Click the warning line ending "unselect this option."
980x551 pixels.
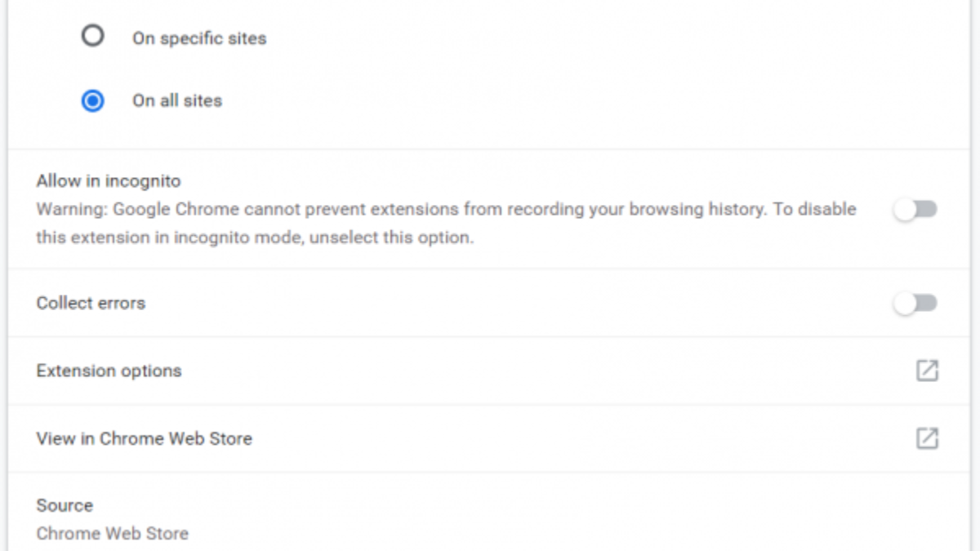(x=255, y=238)
